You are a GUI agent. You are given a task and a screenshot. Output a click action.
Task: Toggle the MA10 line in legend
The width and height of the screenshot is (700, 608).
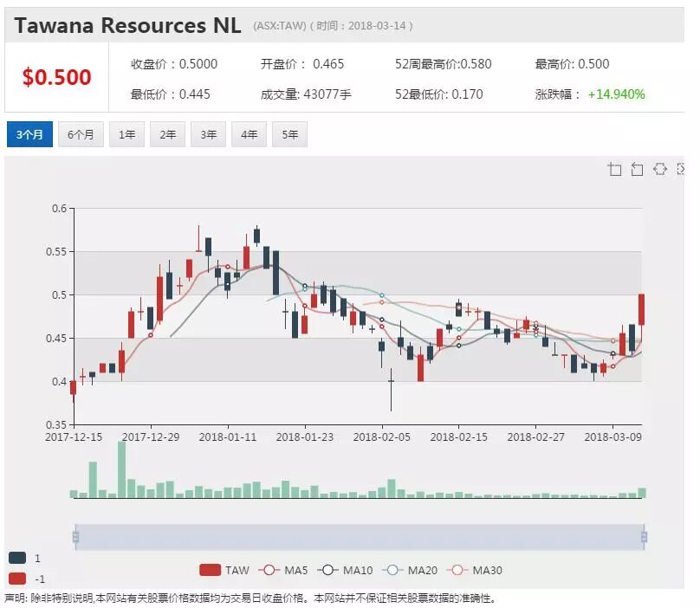click(345, 570)
